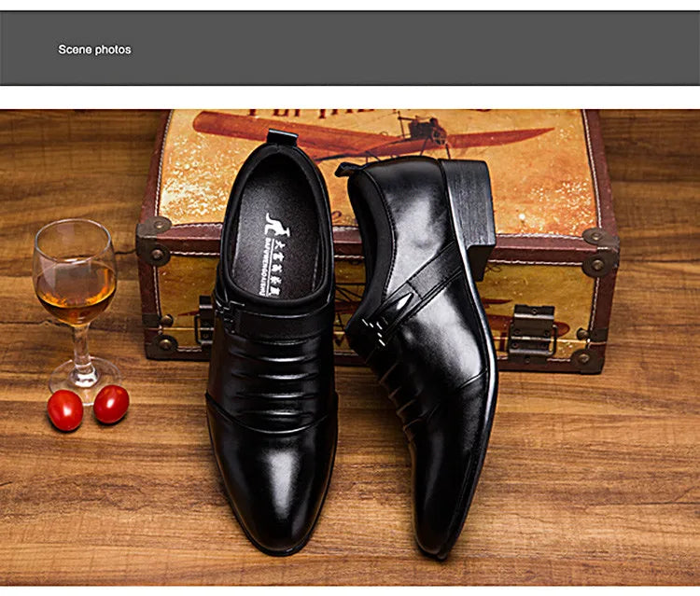The height and width of the screenshot is (596, 700).
Task: Click the pull tab atop the left shoe
Action: (x=282, y=138)
